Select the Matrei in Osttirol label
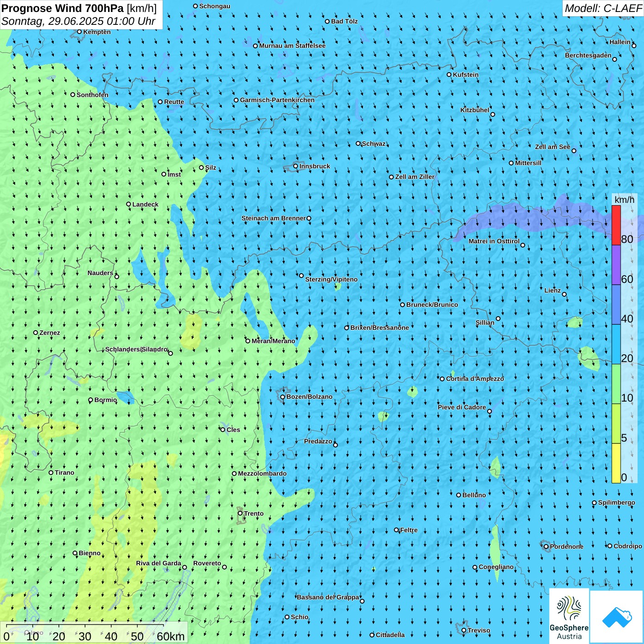The height and width of the screenshot is (644, 644). [494, 241]
